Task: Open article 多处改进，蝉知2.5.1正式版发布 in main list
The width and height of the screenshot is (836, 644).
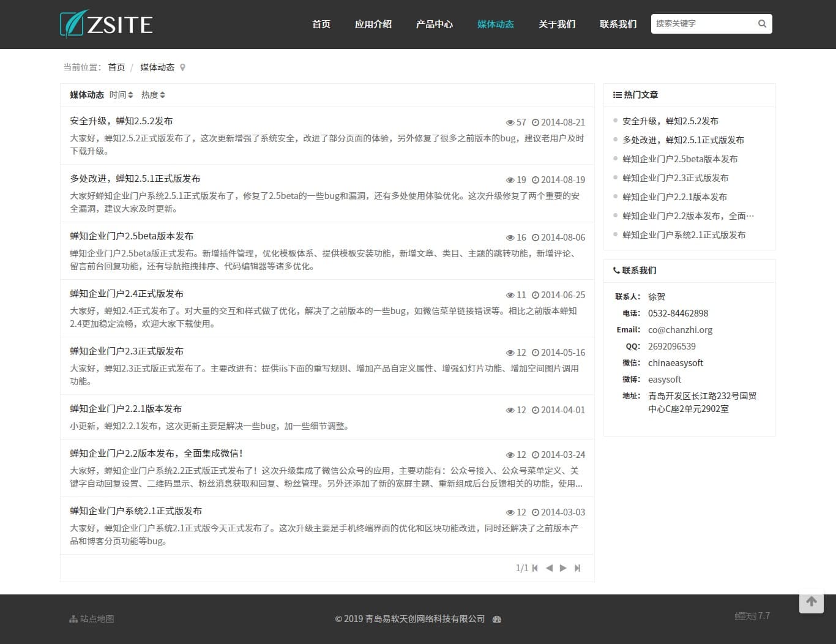Action: [x=135, y=179]
